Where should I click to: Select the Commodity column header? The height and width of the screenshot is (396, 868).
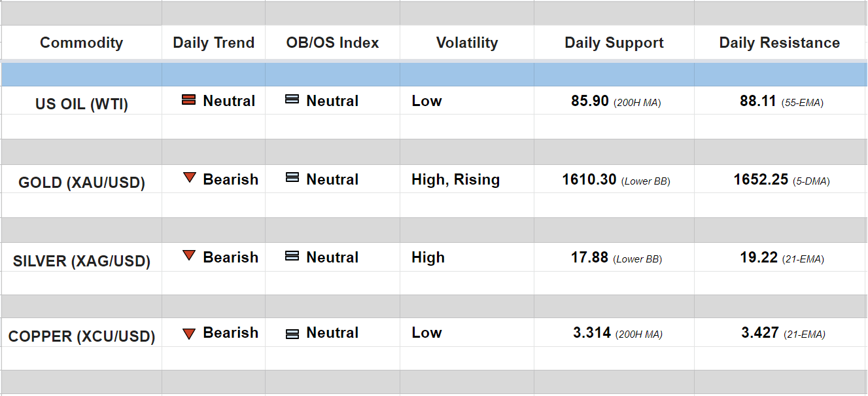coord(81,43)
